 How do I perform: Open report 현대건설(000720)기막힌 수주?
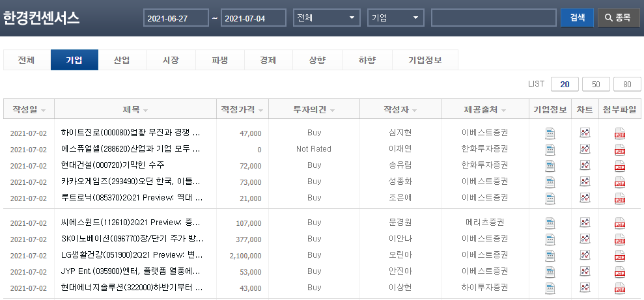tap(113, 165)
